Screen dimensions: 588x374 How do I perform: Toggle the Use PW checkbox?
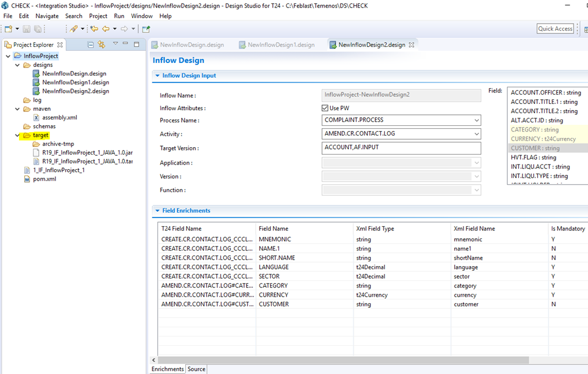point(325,108)
